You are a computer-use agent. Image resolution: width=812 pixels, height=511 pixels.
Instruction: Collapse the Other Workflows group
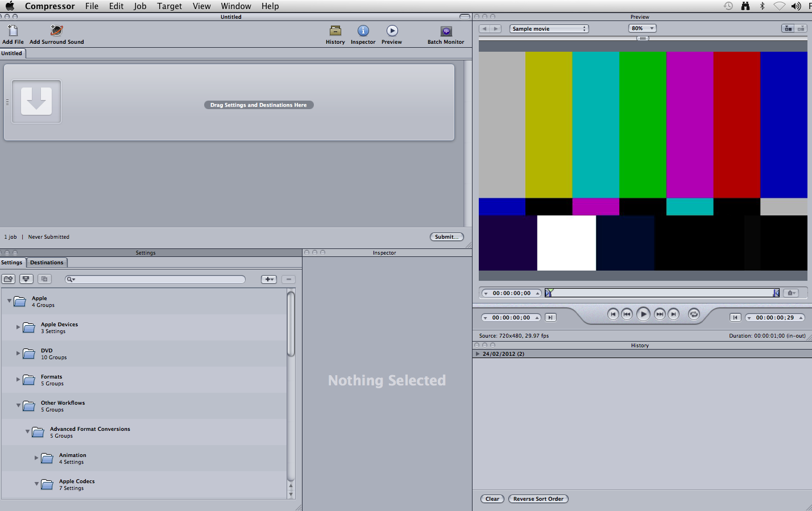pyautogui.click(x=18, y=405)
